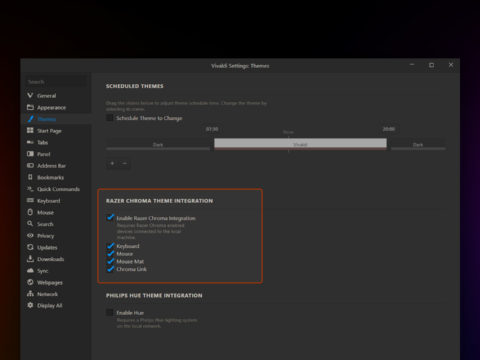Screen dimensions: 480x360
Task: Click the Sync label in sidebar
Action: click(x=43, y=271)
